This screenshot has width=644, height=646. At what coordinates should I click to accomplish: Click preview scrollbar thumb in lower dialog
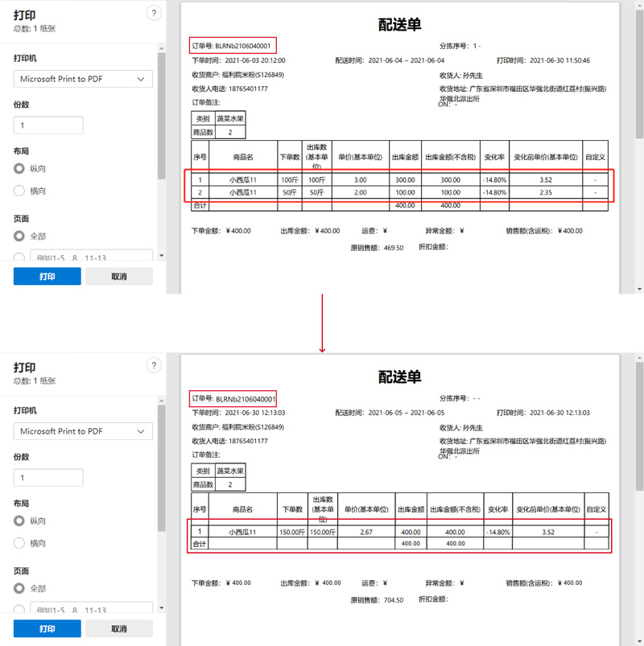(639, 427)
